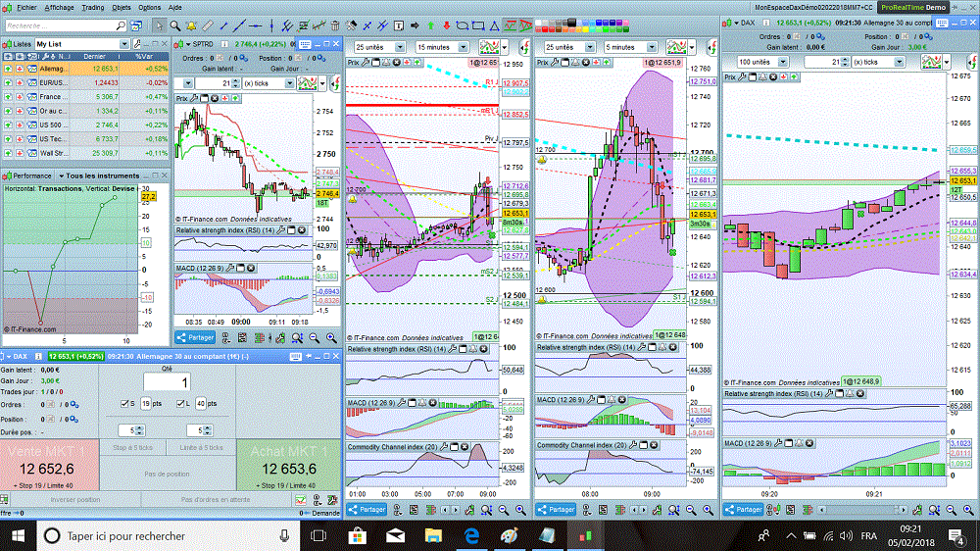The height and width of the screenshot is (551, 980).
Task: Toggle the keyboard icon in the right DAX chart title bar
Action: 943,23
